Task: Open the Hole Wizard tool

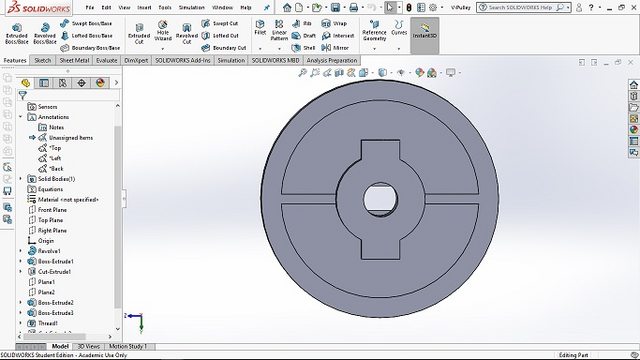Action: coord(163,31)
